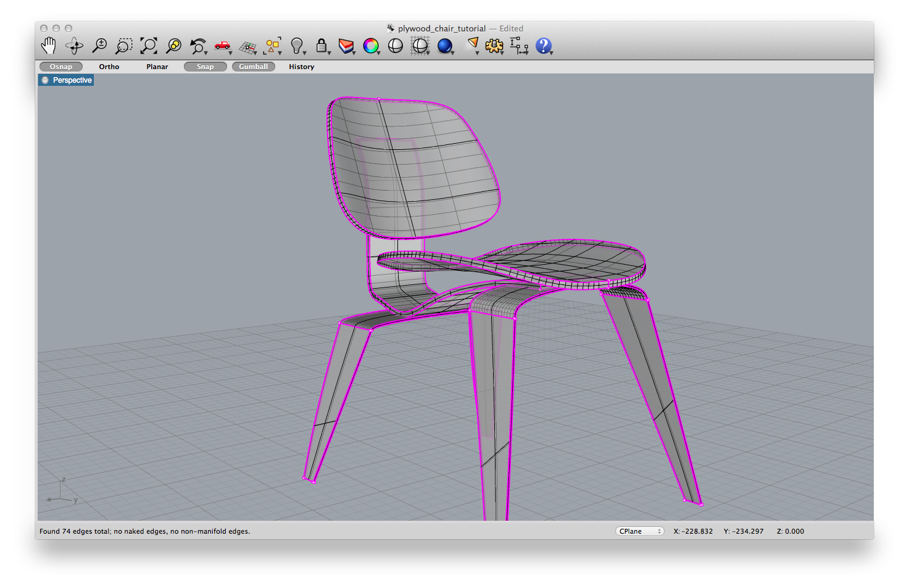Select the blue sphere render icon
Viewport: 909px width, 588px height.
tap(444, 46)
